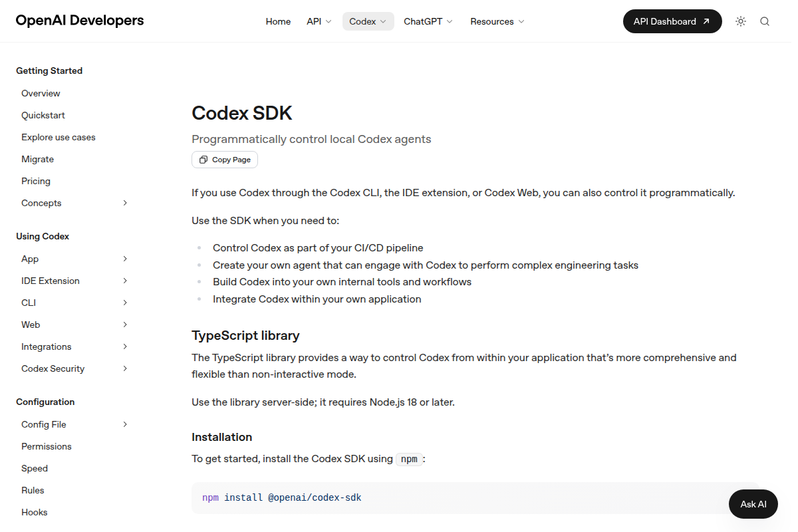Expand the Codex Security section chevron
Screen dimensions: 798x532
point(125,368)
